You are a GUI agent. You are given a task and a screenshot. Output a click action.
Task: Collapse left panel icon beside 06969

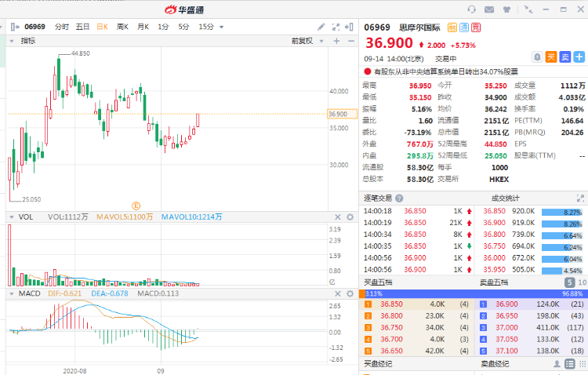(x=15, y=27)
